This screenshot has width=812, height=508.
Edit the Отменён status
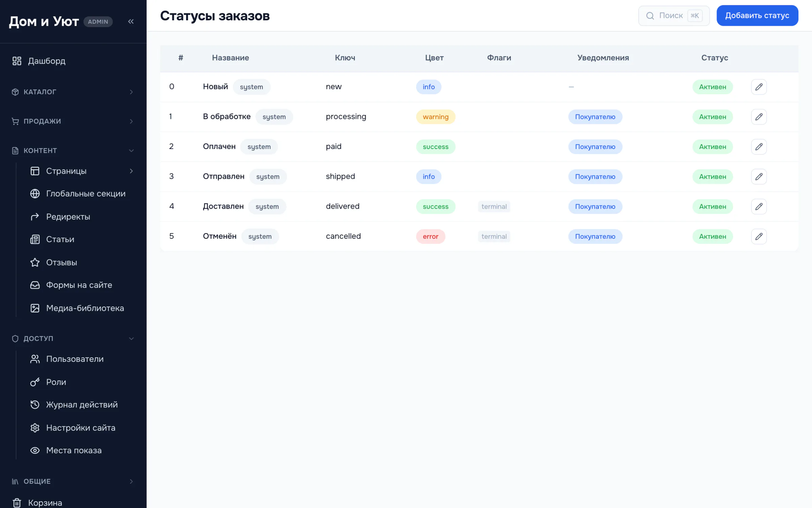click(x=759, y=236)
